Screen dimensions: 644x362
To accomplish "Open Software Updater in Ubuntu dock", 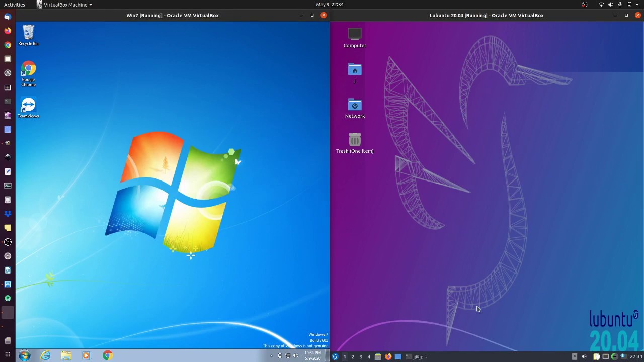I will (x=8, y=73).
